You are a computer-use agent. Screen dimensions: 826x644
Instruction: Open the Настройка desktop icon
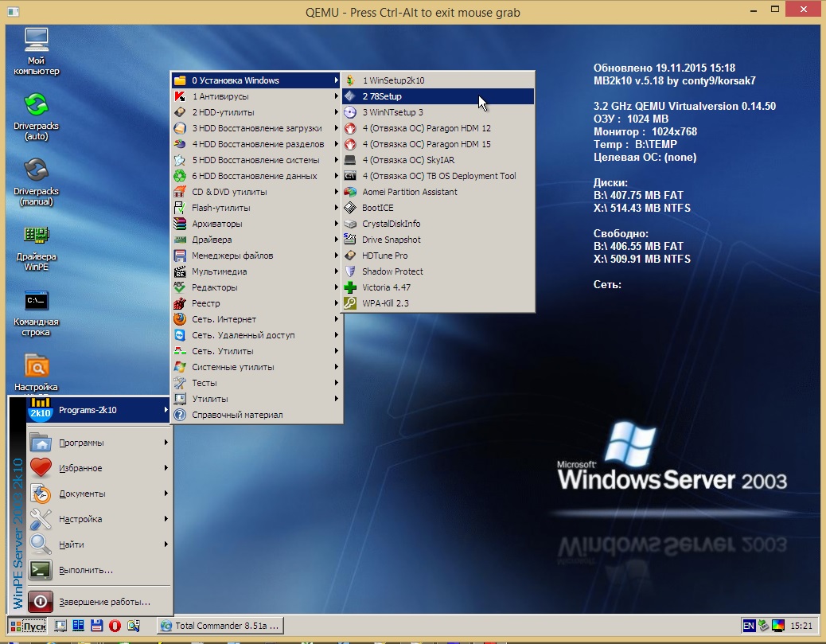tap(37, 373)
